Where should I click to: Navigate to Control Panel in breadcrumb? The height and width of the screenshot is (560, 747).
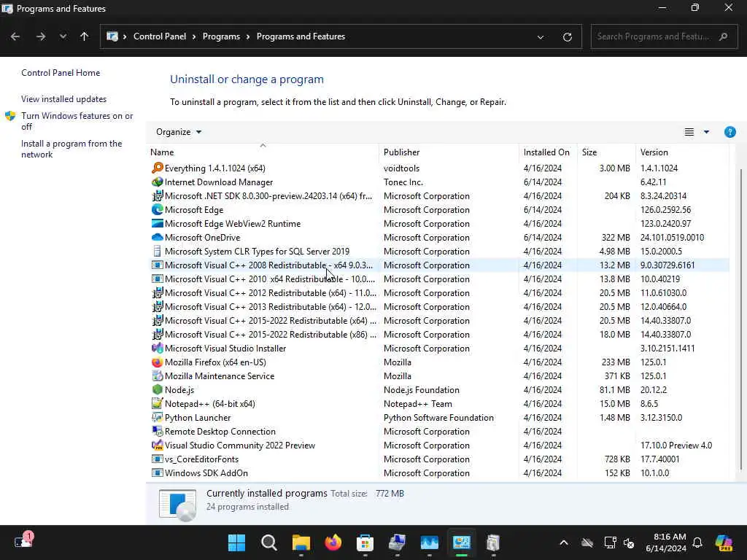(x=160, y=36)
